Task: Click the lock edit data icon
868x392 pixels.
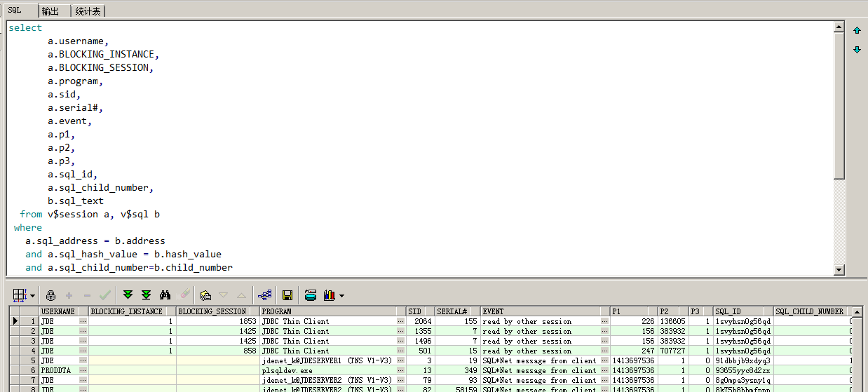Action: tap(51, 295)
